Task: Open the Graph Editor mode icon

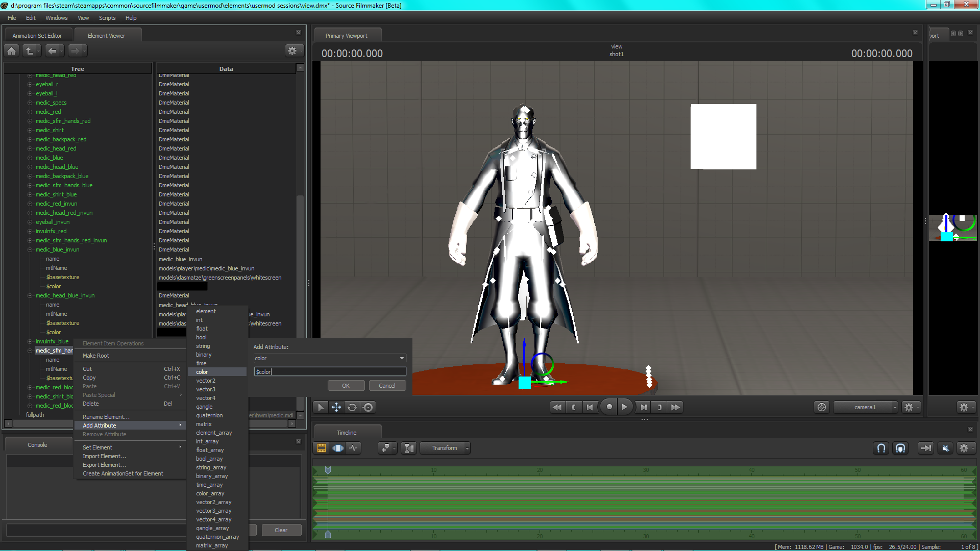Action: coord(353,448)
